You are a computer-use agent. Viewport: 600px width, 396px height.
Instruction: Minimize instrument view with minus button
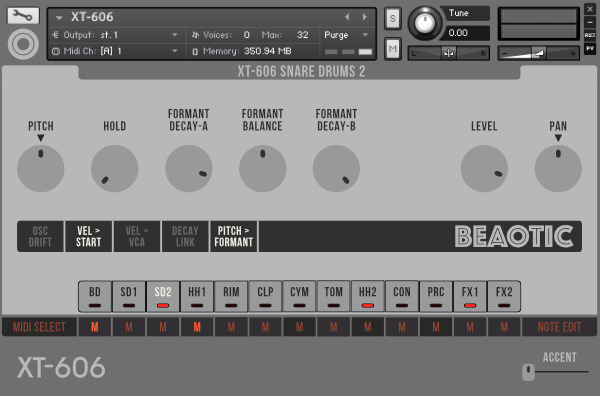pos(590,23)
